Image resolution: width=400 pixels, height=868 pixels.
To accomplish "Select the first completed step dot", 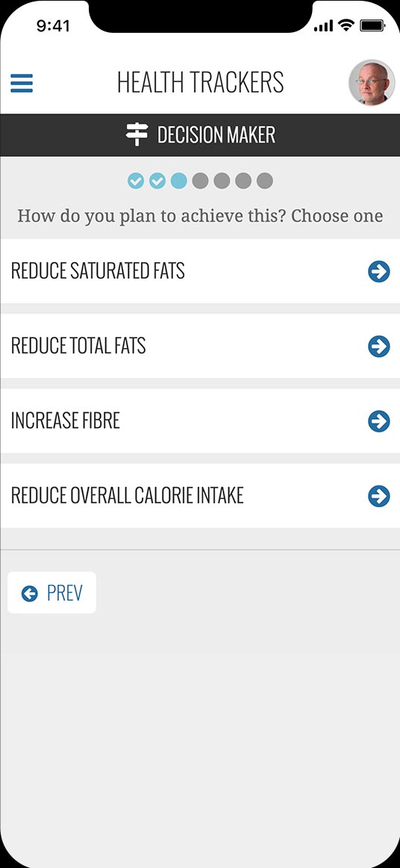I will coord(136,181).
